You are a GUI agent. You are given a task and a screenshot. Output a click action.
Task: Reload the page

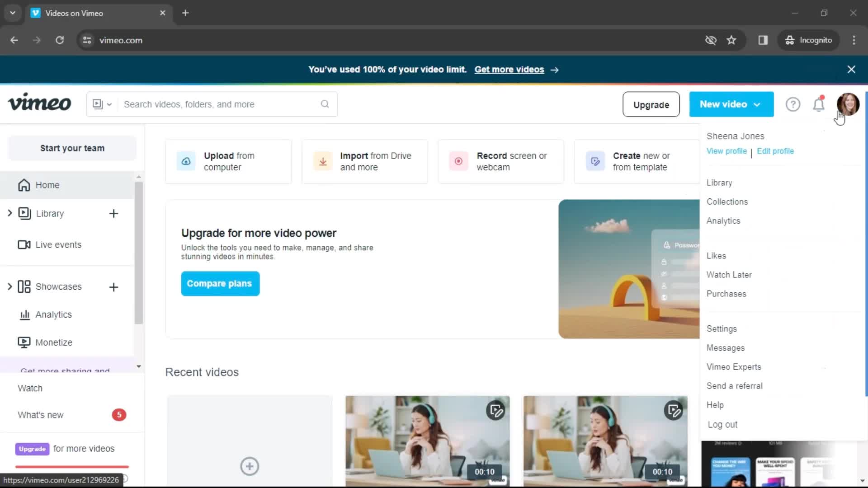pos(60,40)
